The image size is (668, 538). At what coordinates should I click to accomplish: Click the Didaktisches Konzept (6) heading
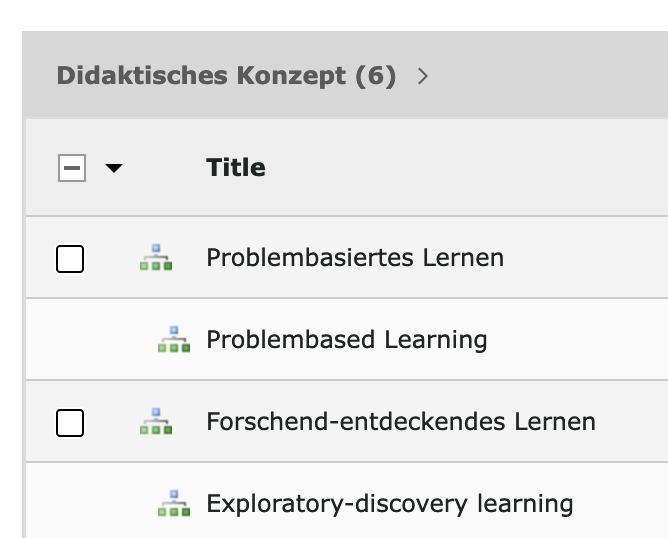(x=226, y=76)
